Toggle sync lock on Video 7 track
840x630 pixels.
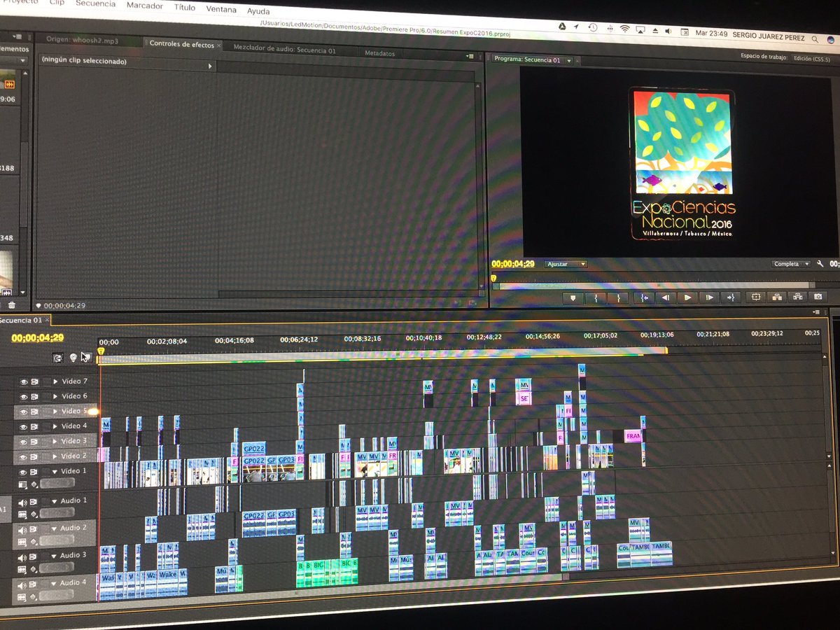(36, 382)
